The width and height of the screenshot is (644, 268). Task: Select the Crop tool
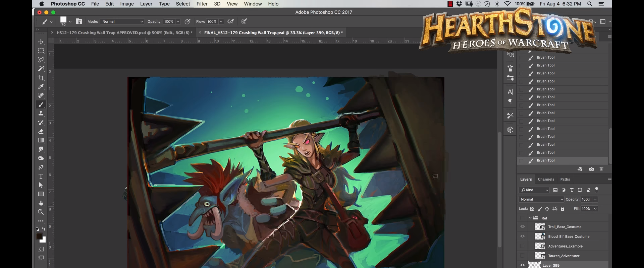[x=41, y=78]
